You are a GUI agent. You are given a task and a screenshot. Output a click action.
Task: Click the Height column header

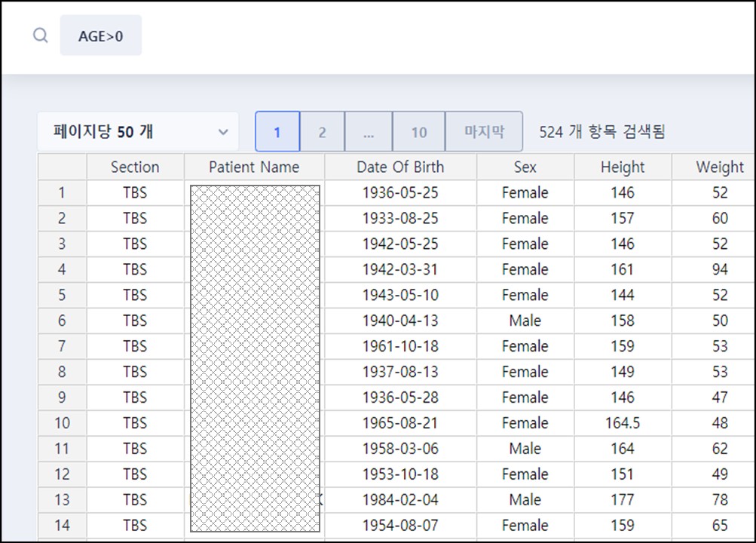point(623,167)
